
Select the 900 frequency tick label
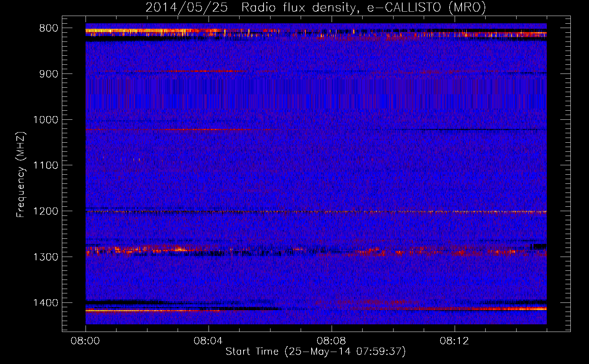click(49, 74)
